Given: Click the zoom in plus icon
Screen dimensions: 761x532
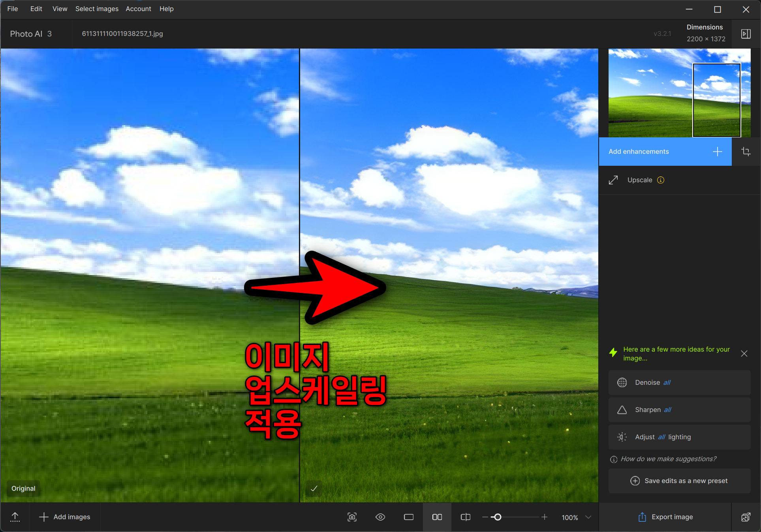Looking at the screenshot, I should (544, 517).
